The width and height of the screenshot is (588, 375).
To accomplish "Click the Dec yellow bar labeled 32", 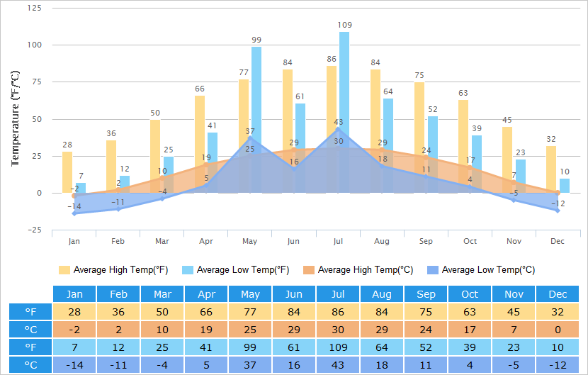I will pyautogui.click(x=551, y=169).
